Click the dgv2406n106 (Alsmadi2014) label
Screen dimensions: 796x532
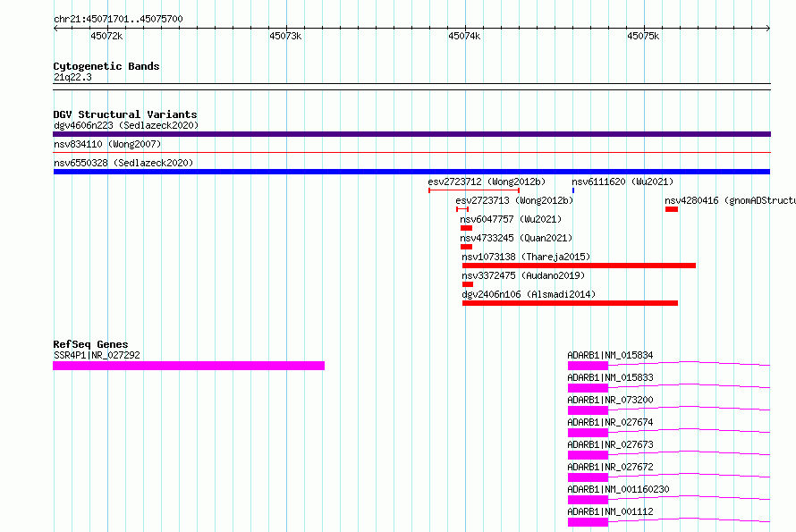coord(529,294)
